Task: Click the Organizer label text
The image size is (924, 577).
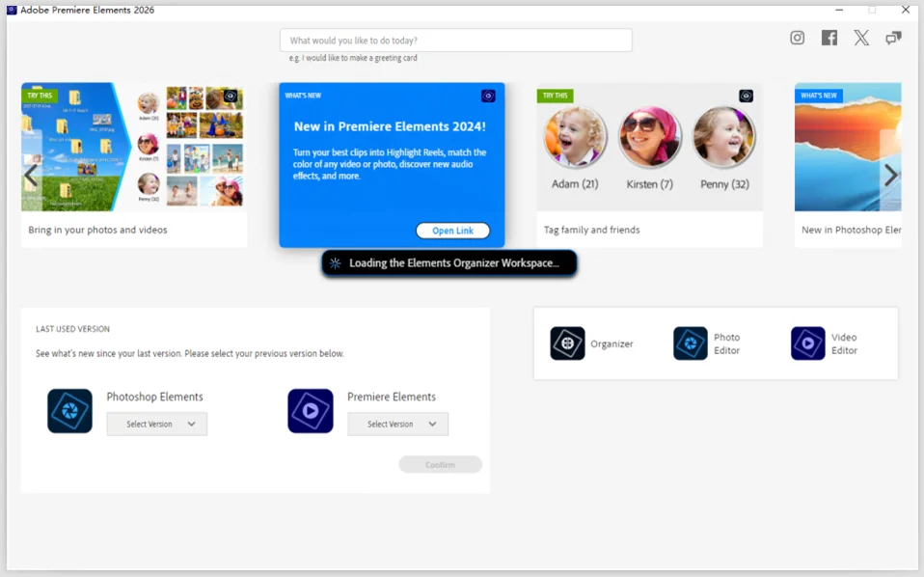Action: (611, 343)
